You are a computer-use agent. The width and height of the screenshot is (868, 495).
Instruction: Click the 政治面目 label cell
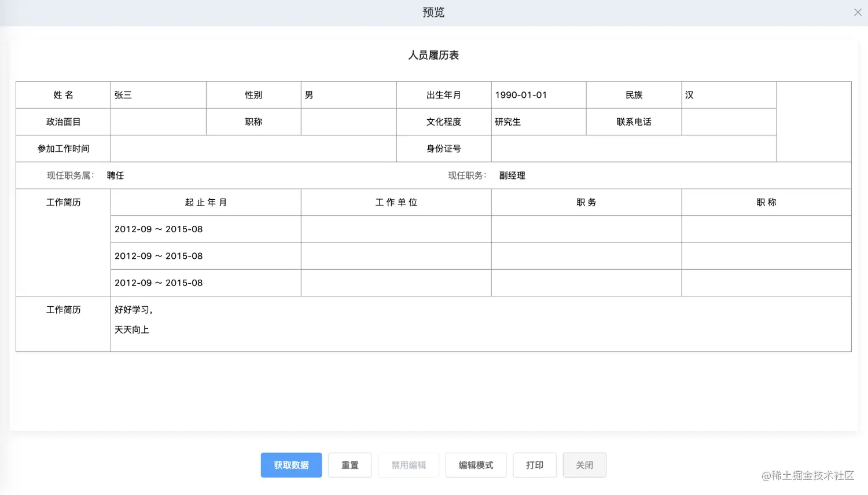(x=64, y=122)
